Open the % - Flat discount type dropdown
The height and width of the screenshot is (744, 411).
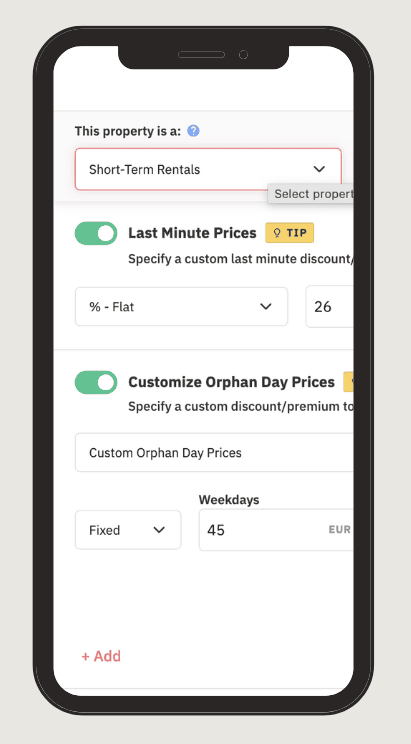pos(181,307)
